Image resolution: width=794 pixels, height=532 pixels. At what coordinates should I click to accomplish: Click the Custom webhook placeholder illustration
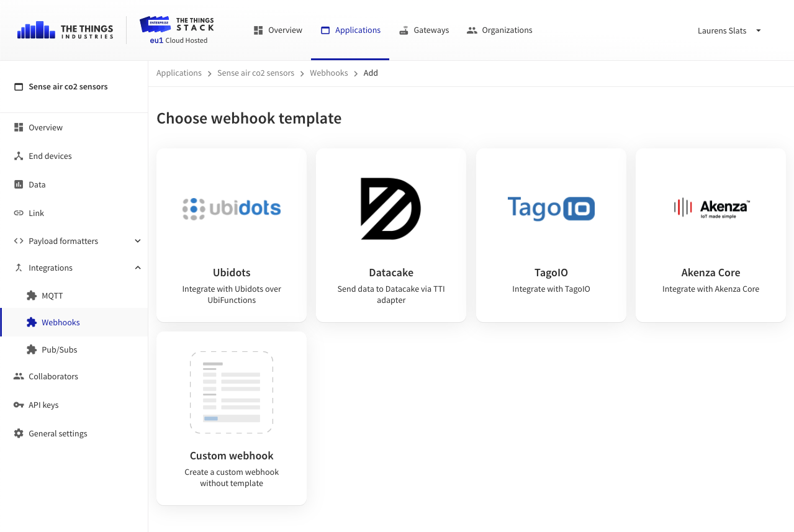click(232, 392)
